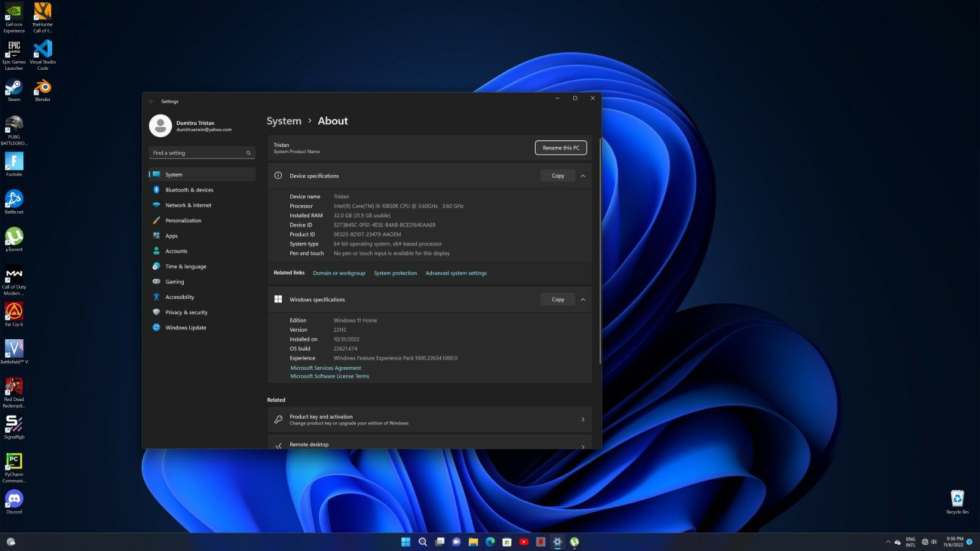The height and width of the screenshot is (551, 980).
Task: Select Accessibility in the sidebar
Action: pos(202,297)
